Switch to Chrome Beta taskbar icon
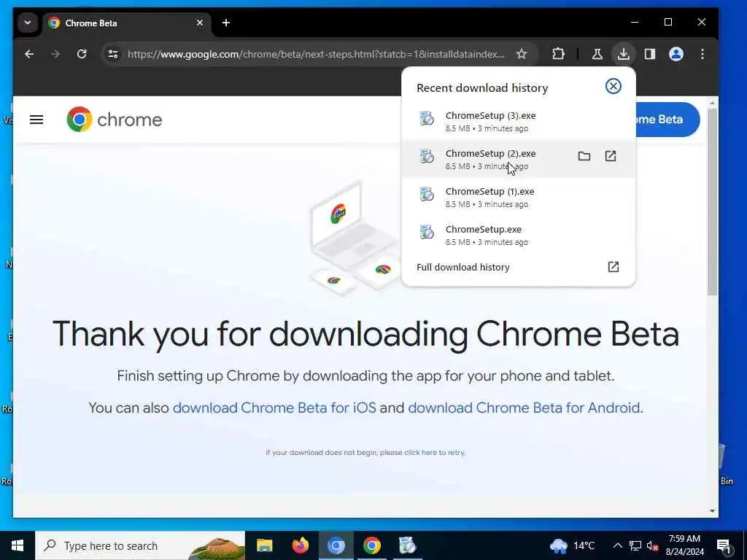This screenshot has height=560, width=747. point(336,545)
